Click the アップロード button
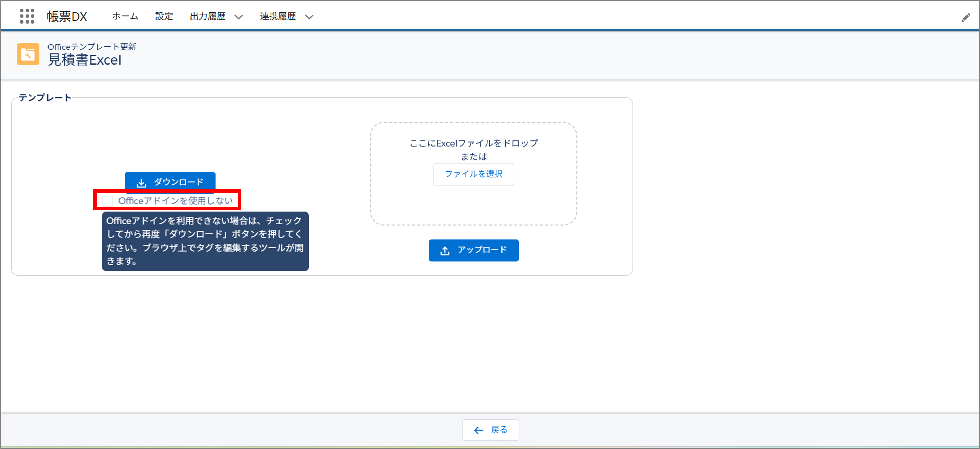 [474, 250]
